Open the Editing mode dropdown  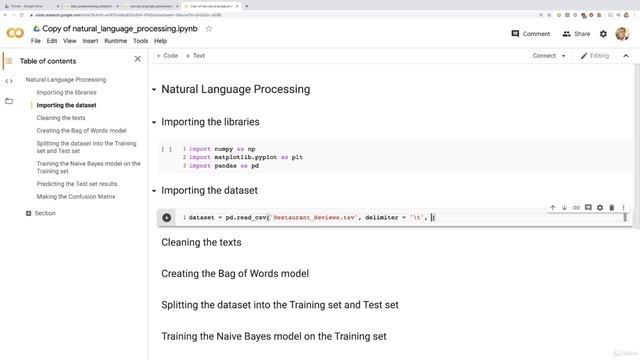pos(595,56)
